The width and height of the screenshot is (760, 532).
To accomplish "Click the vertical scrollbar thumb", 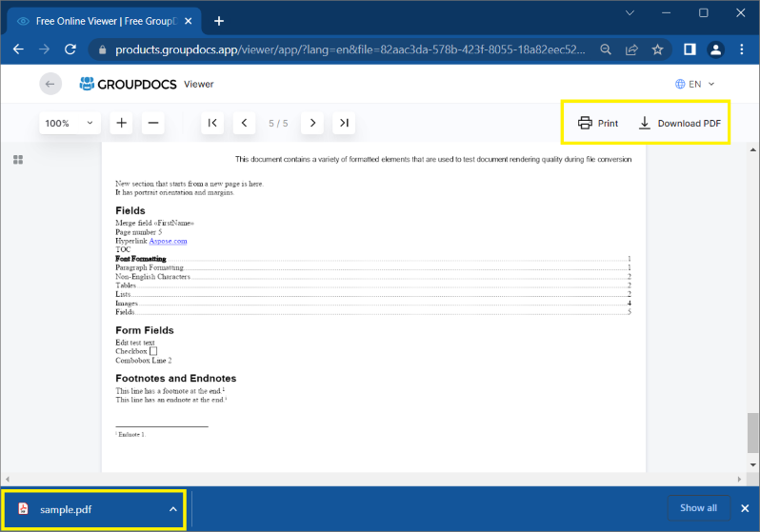I will [x=752, y=433].
